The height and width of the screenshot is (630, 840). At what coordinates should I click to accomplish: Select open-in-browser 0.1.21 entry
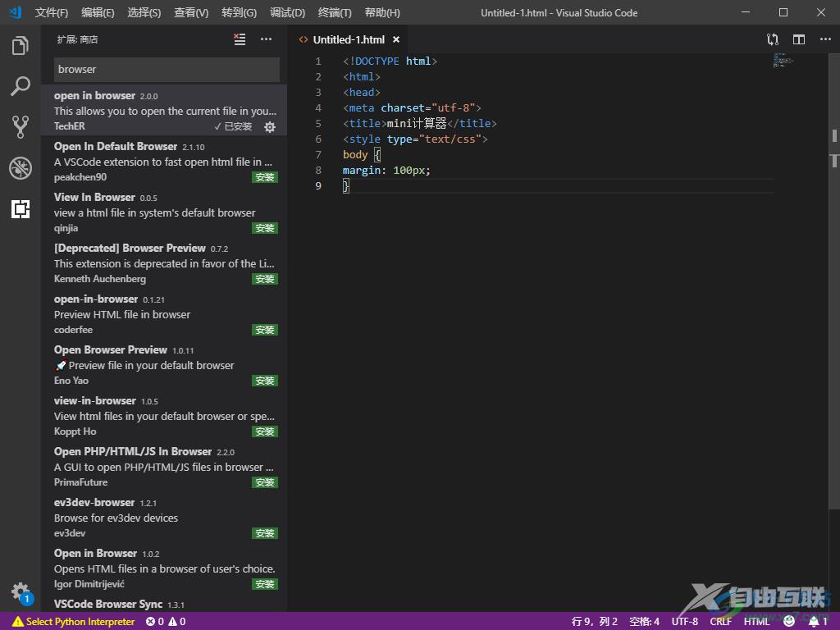tap(164, 313)
